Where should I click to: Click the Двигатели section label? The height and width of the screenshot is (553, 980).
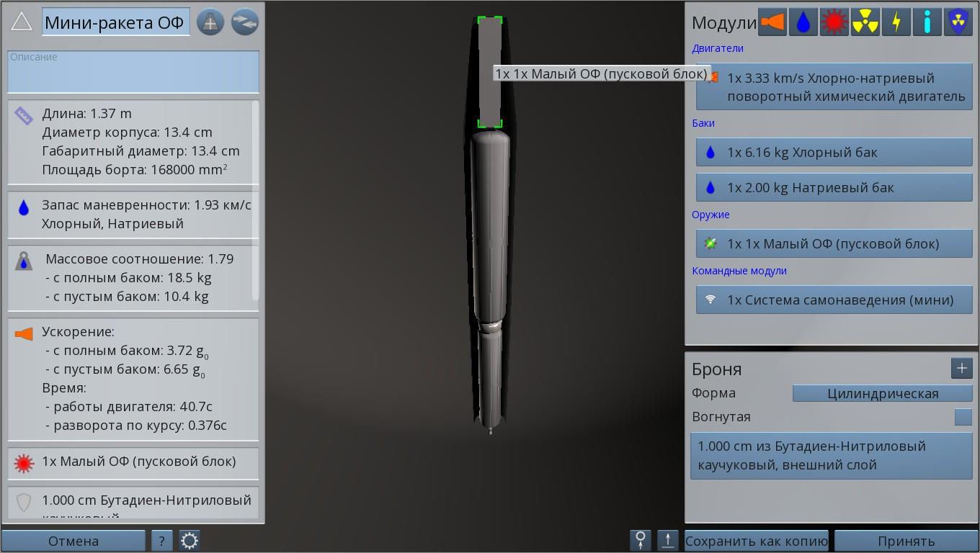718,48
